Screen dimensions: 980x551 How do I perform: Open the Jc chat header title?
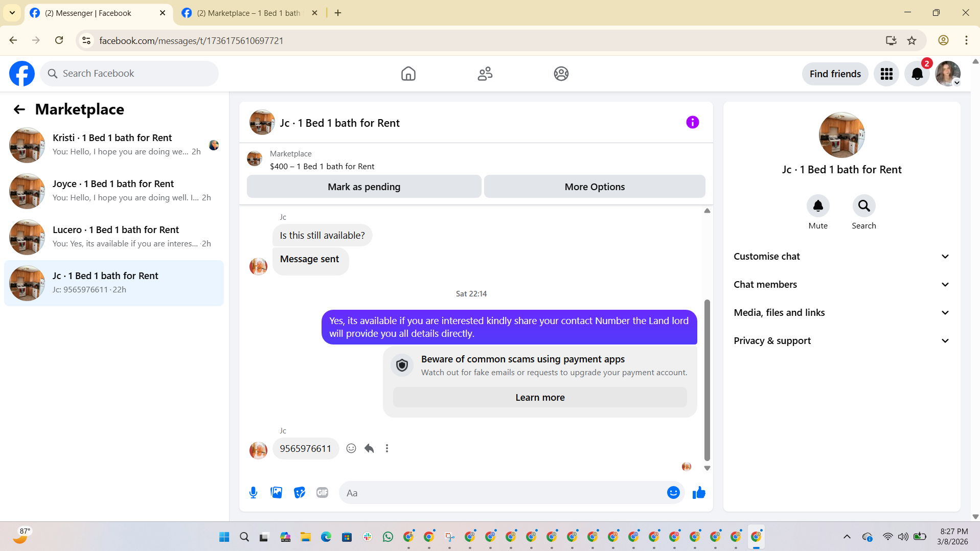tap(340, 123)
